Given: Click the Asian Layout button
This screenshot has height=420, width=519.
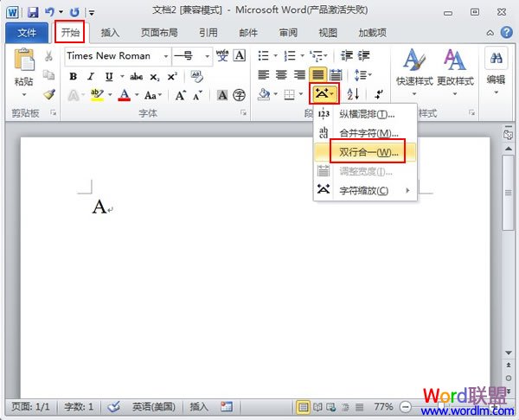Looking at the screenshot, I should pyautogui.click(x=324, y=94).
